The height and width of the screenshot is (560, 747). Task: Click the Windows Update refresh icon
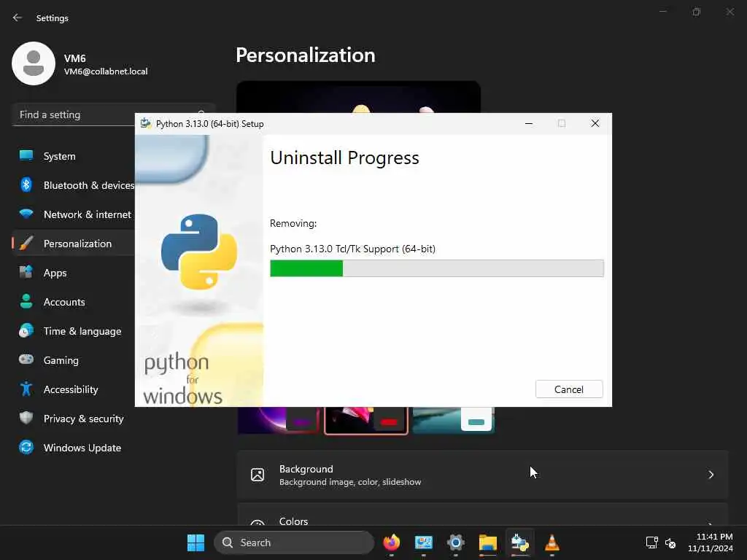(26, 447)
